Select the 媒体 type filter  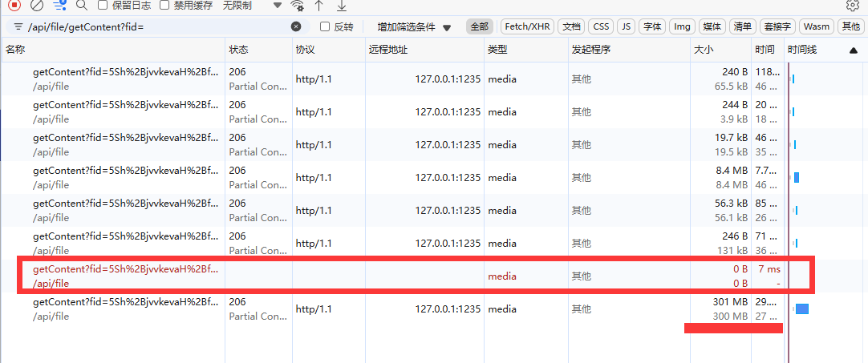click(712, 26)
